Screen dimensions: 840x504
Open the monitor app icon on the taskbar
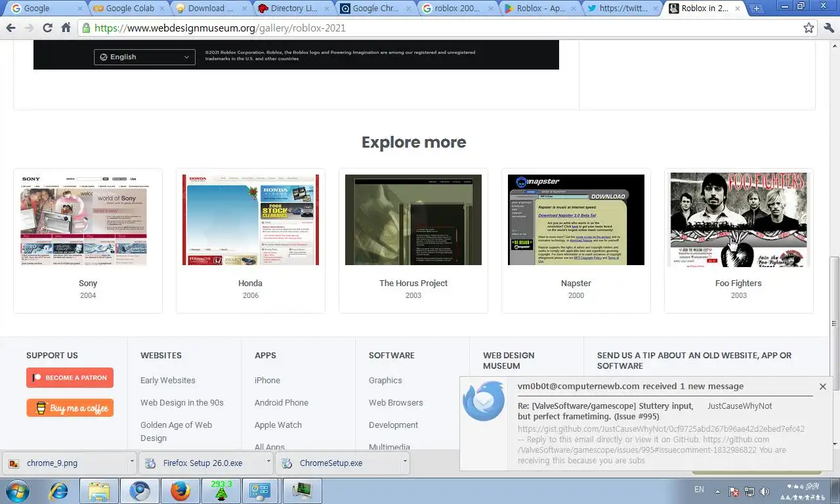301,491
